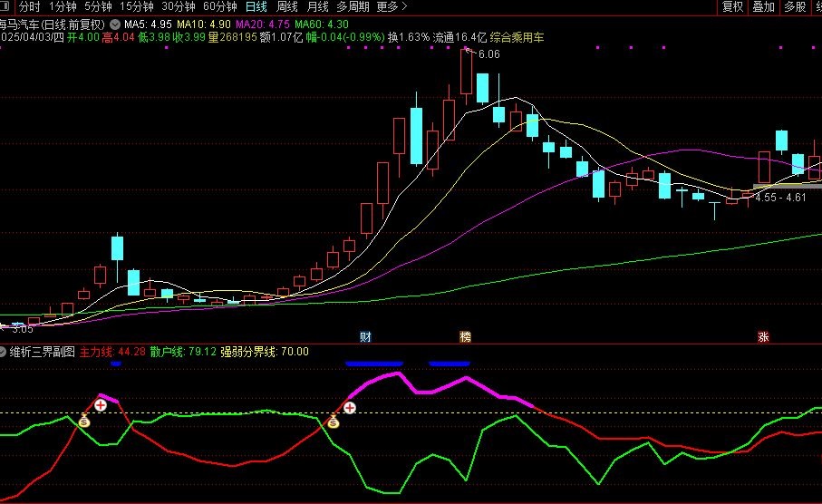Open the 多周期 multi-period tab
Screen dimensions: 822x504
click(x=353, y=7)
